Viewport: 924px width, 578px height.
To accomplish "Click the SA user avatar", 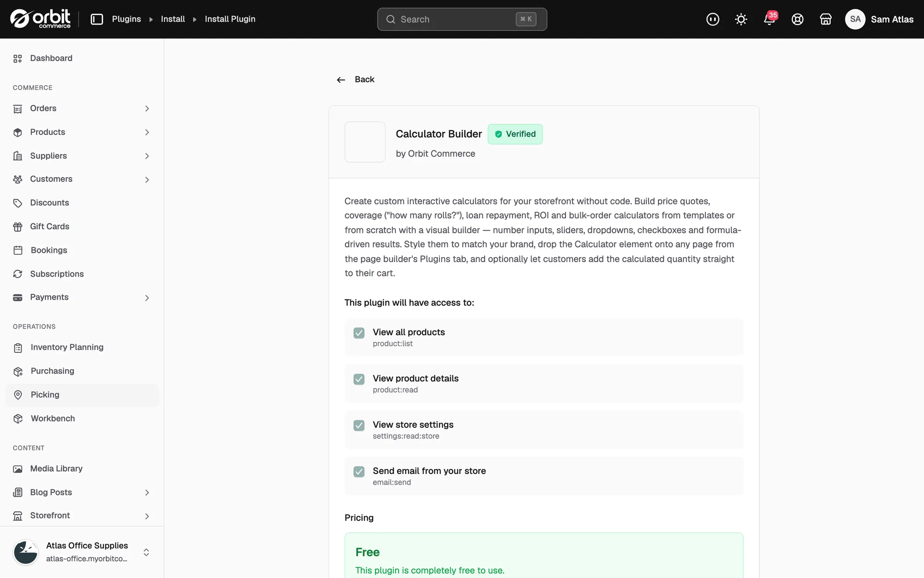I will pyautogui.click(x=855, y=19).
